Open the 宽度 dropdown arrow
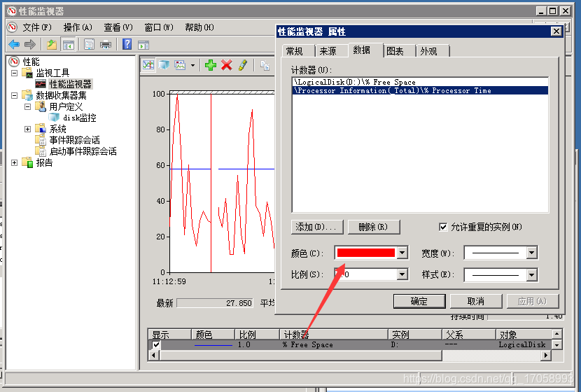Viewport: 581px width, 392px height. 532,253
